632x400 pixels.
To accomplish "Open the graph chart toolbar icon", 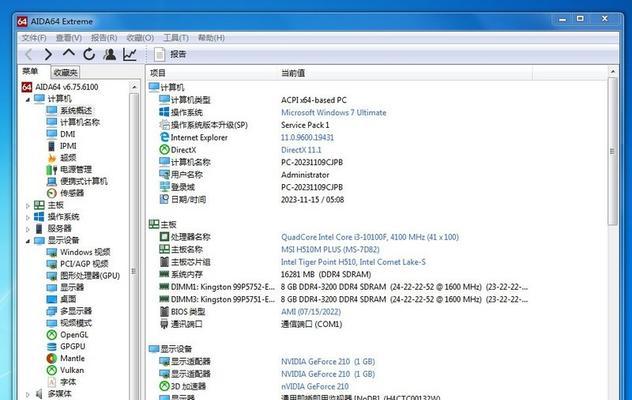I will tap(130, 54).
